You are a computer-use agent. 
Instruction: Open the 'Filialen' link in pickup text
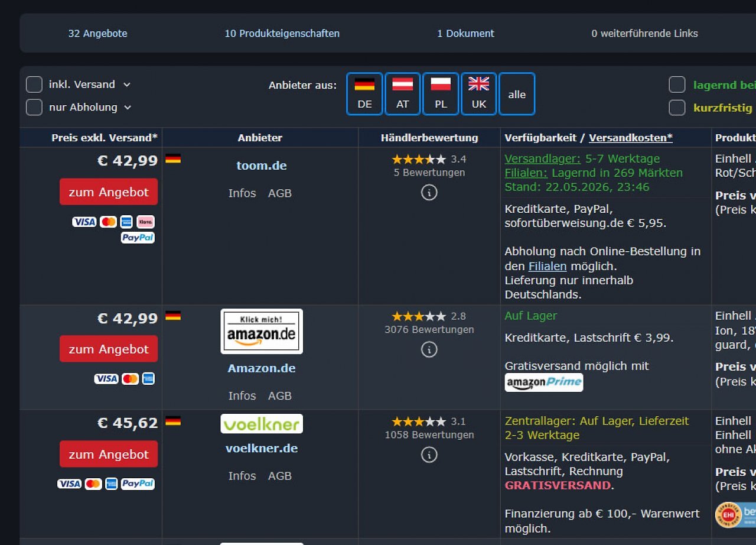(x=548, y=266)
